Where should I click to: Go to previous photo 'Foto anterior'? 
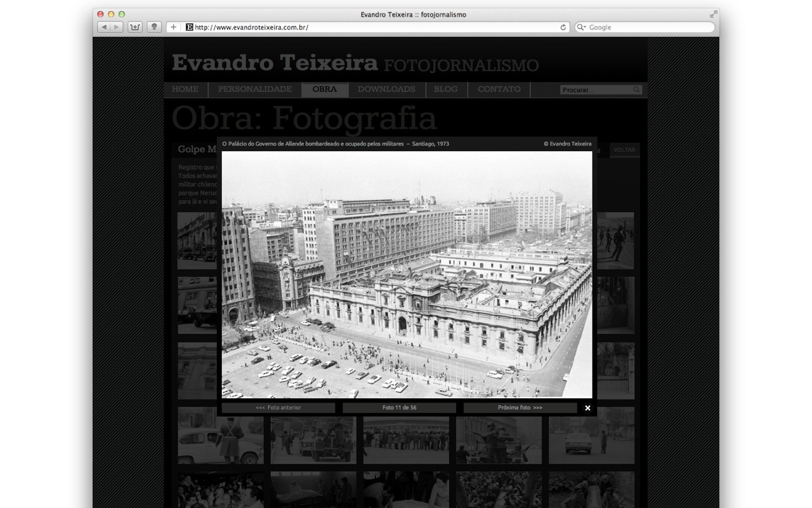pyautogui.click(x=278, y=408)
